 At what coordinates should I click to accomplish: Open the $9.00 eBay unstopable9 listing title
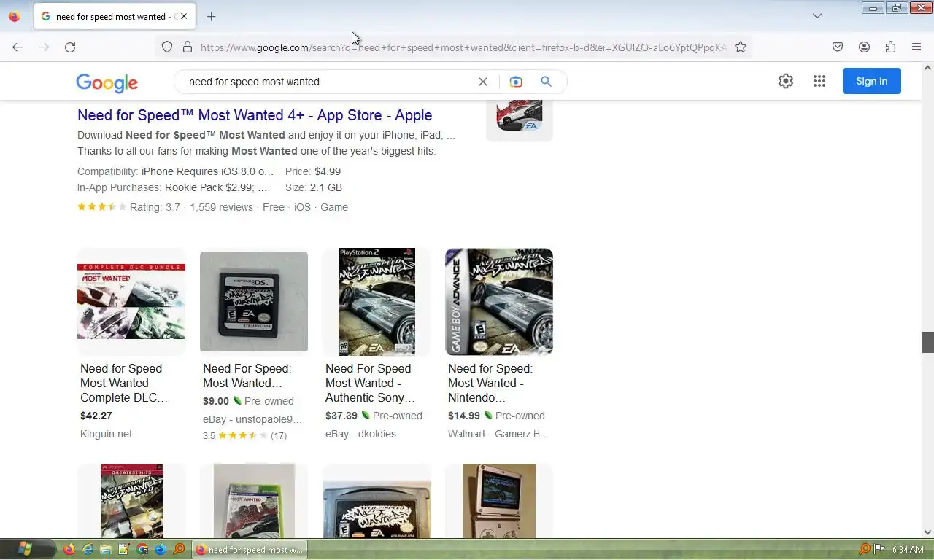point(247,376)
